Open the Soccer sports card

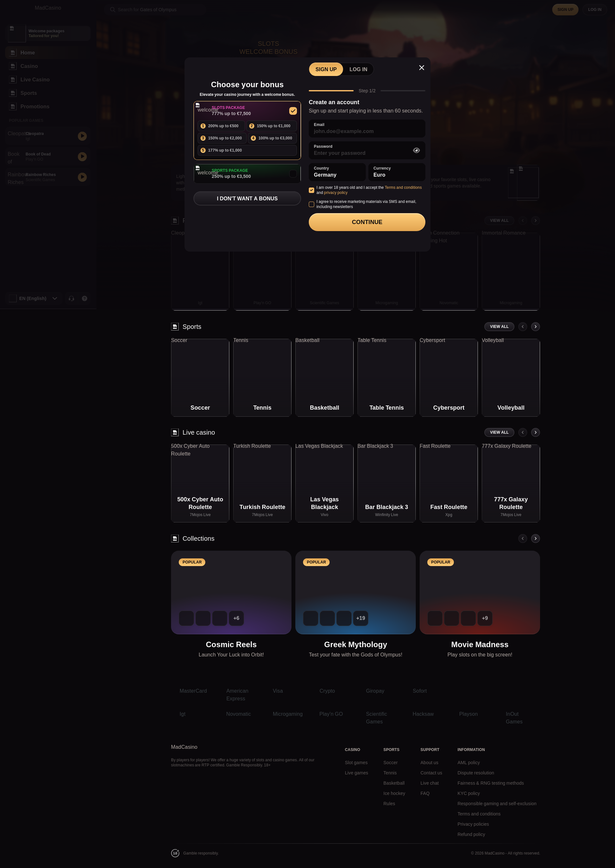click(x=200, y=378)
